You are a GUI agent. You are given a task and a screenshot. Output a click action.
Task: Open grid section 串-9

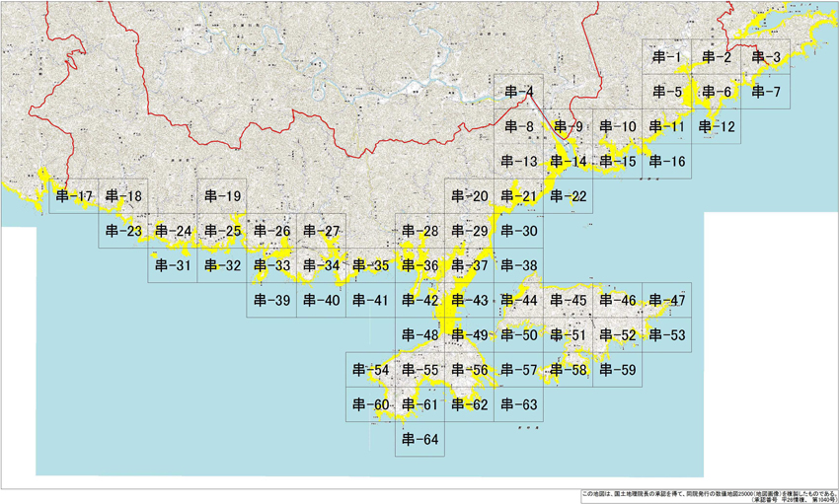click(x=568, y=126)
